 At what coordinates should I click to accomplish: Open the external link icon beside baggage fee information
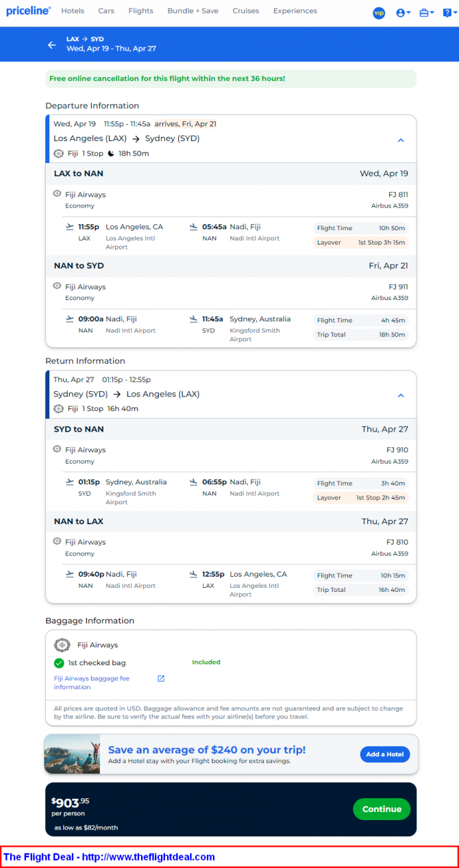coord(161,678)
